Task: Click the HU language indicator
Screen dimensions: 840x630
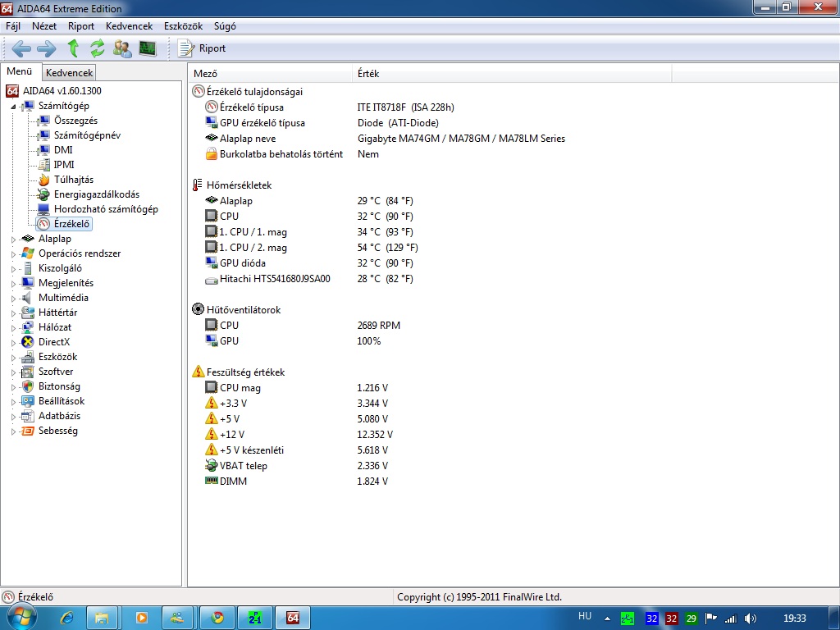Action: point(584,616)
